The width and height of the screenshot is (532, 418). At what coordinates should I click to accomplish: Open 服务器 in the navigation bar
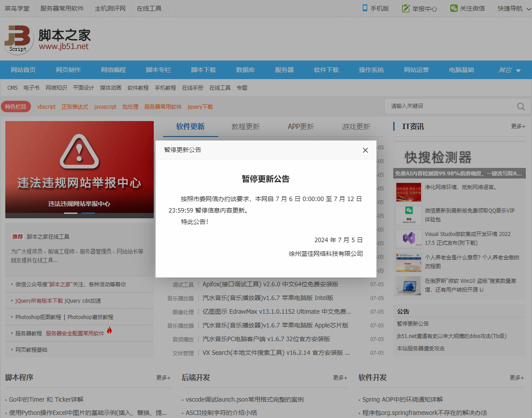tap(285, 70)
